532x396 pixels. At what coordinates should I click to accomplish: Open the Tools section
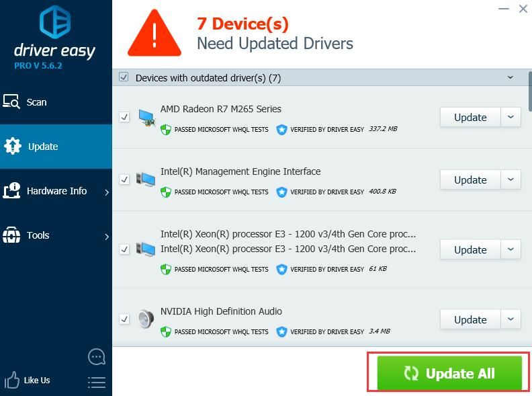coord(56,235)
